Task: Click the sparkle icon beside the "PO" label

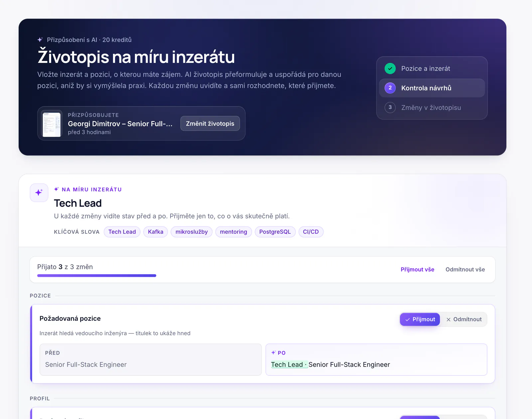Action: coord(273,352)
